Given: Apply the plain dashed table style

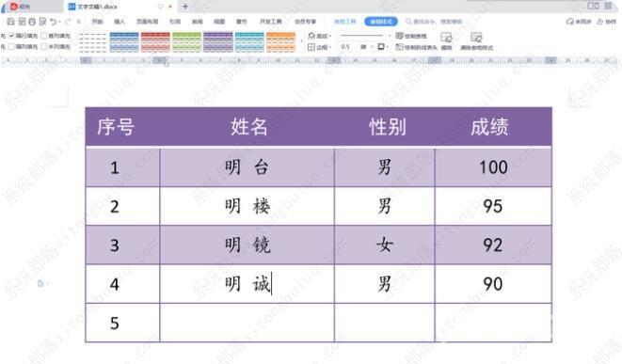Looking at the screenshot, I should point(92,42).
